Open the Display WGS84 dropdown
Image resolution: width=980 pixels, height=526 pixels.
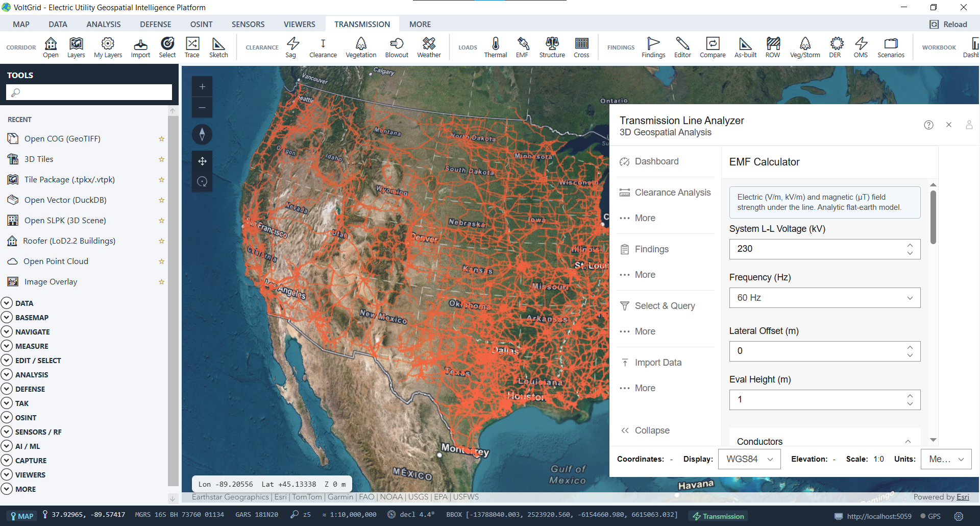[749, 459]
